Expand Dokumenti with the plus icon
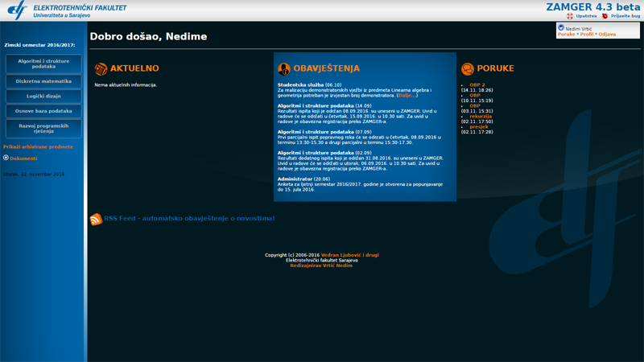 click(6, 158)
